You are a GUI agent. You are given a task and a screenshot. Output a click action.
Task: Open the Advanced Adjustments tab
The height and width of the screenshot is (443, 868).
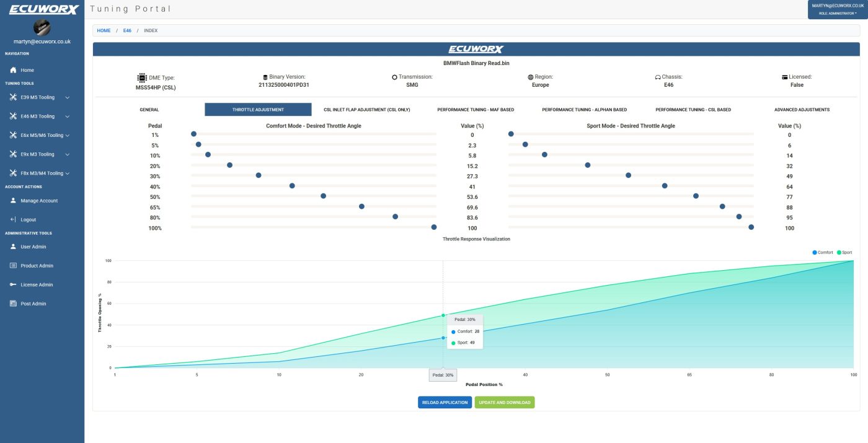(x=801, y=110)
